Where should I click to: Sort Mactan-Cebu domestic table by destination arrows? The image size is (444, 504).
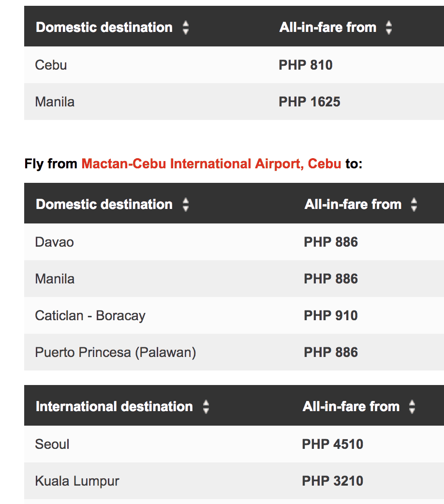(186, 205)
